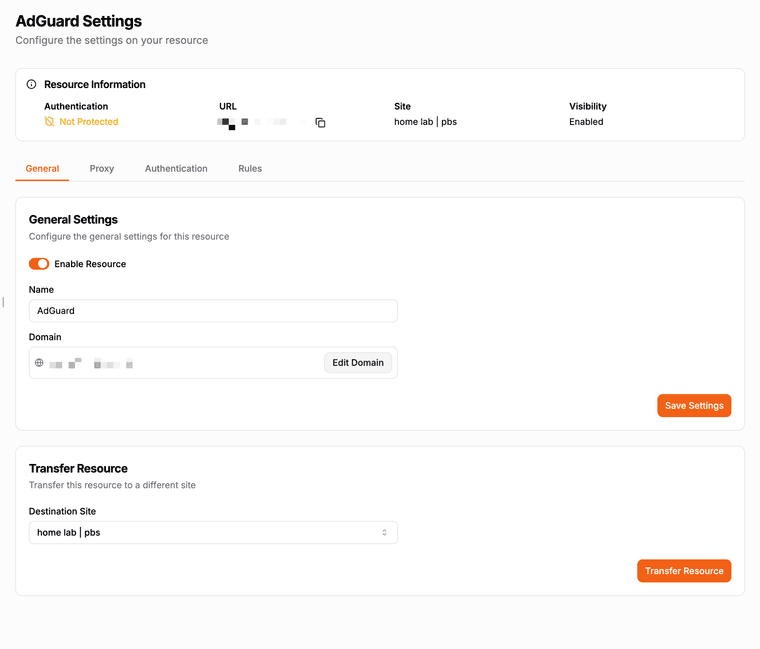Open the Authentication tab
Screen dimensions: 760x649
click(x=176, y=169)
